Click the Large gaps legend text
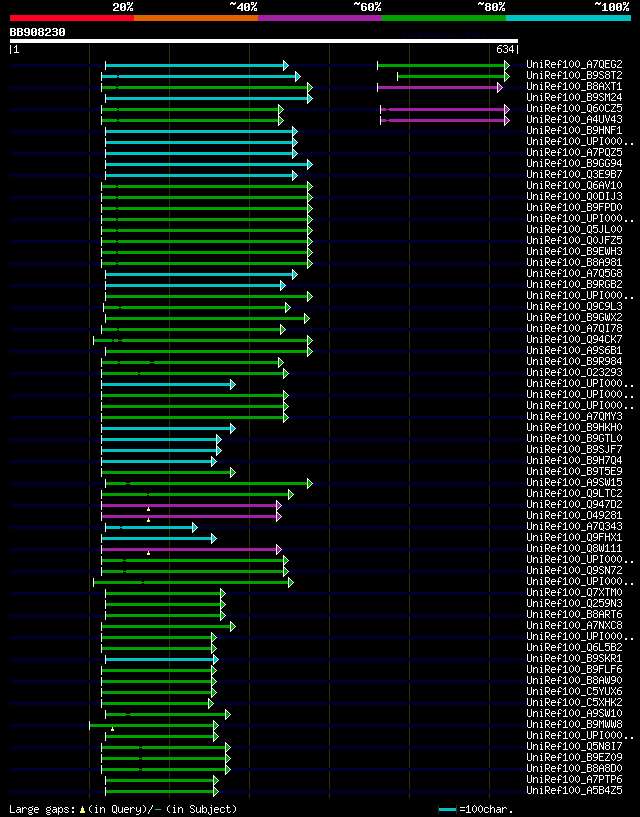This screenshot has height=817, width=640. point(123,809)
